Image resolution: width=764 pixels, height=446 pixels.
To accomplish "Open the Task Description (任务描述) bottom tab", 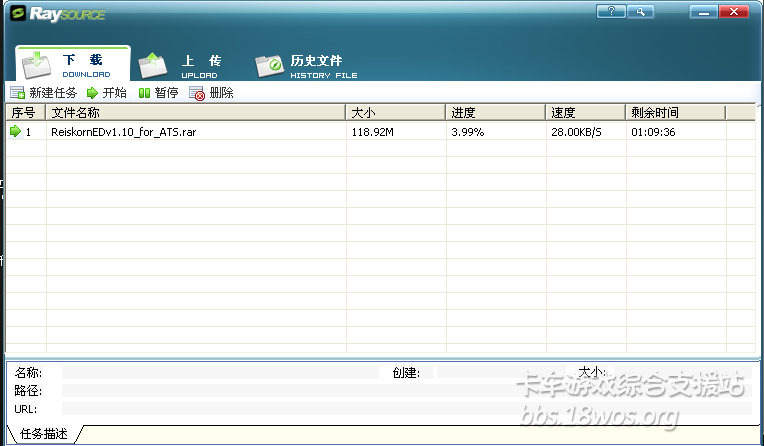I will click(43, 434).
